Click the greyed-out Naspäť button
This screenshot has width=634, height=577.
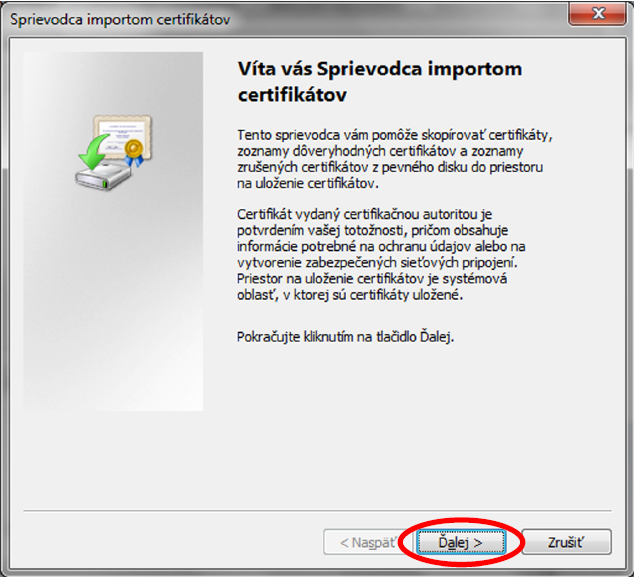tap(360, 542)
